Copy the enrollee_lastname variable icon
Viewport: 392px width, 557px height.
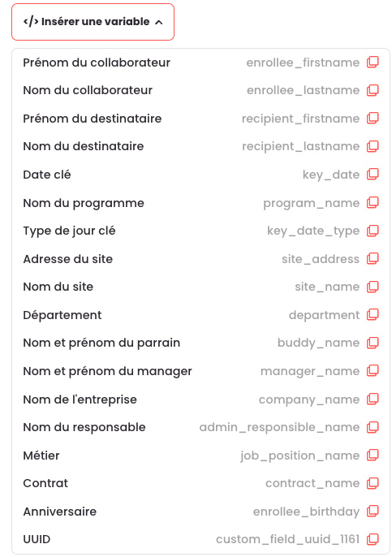coord(373,90)
